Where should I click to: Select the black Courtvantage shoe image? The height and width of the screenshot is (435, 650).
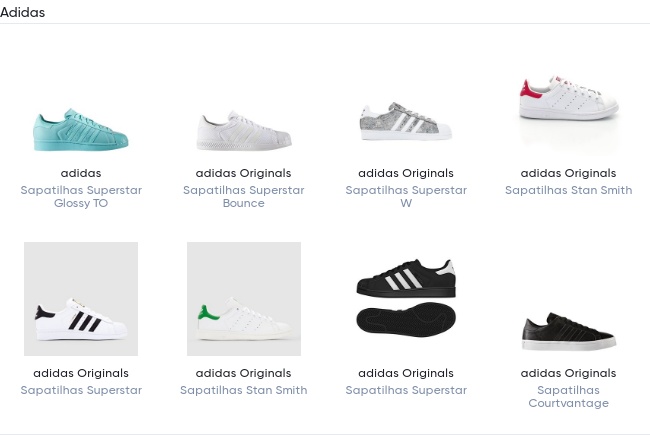568,331
